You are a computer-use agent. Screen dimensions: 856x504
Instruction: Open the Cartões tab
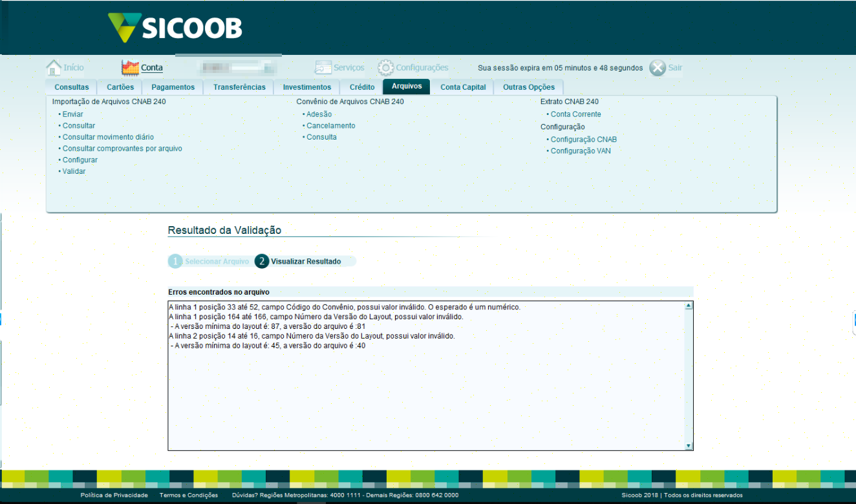120,87
